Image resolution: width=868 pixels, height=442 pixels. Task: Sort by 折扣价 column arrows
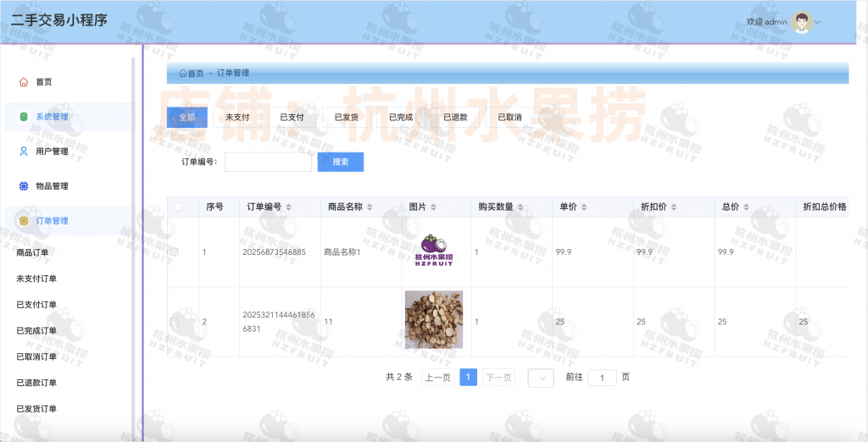coord(674,207)
